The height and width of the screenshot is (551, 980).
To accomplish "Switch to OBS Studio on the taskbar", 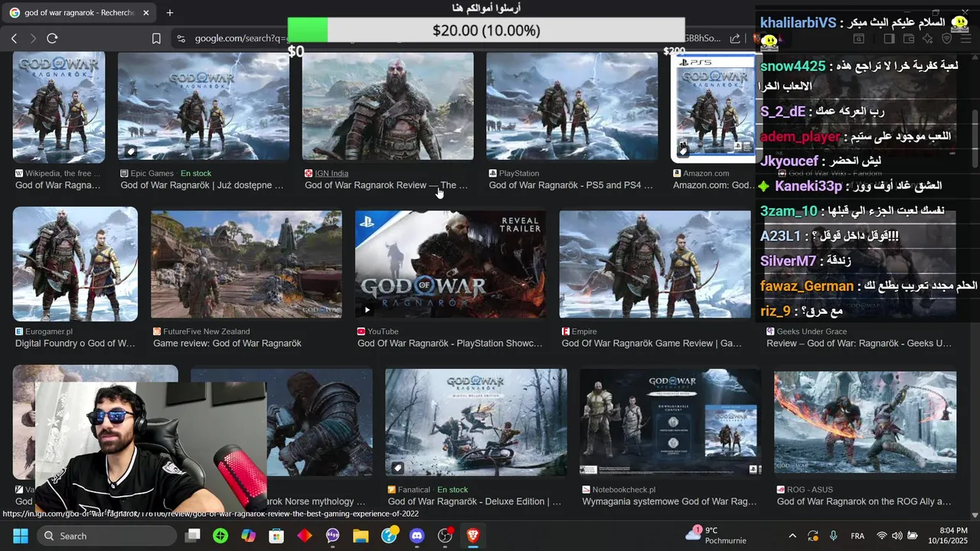I will coord(445,536).
